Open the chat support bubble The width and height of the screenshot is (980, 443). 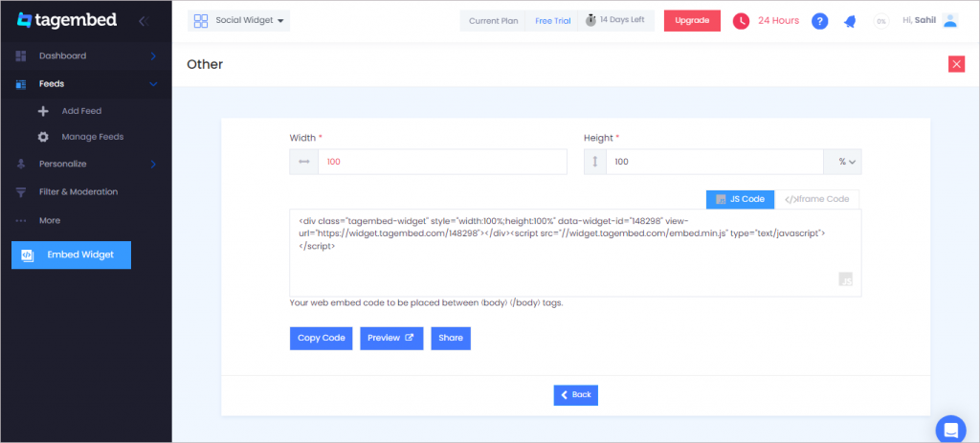coord(950,430)
